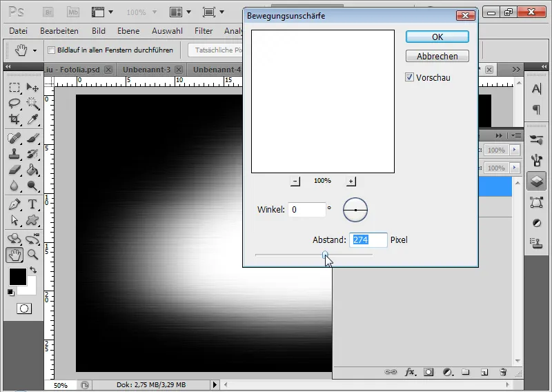The image size is (552, 392).
Task: Open the Datei menu
Action: click(19, 31)
